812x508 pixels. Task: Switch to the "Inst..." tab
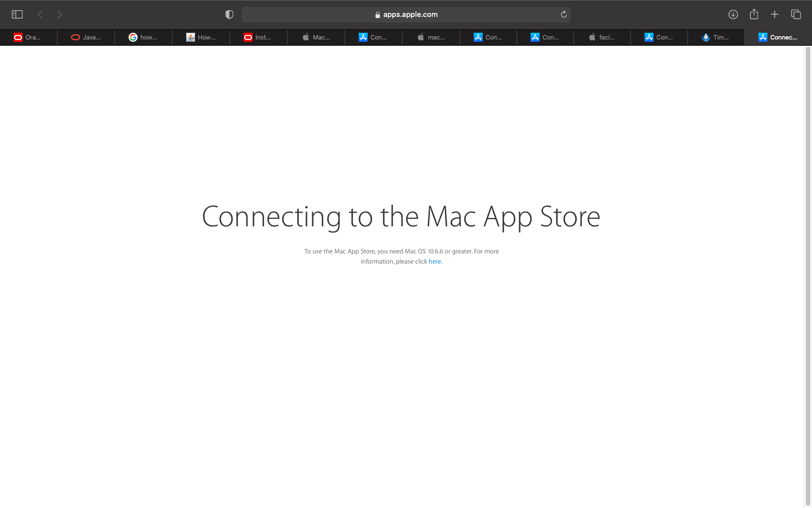tap(258, 37)
